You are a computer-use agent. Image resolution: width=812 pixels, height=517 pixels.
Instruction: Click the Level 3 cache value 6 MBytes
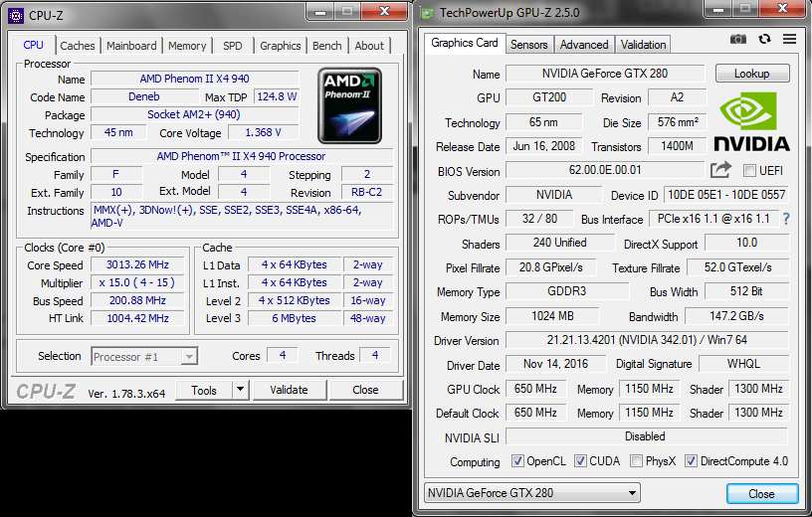(x=295, y=318)
